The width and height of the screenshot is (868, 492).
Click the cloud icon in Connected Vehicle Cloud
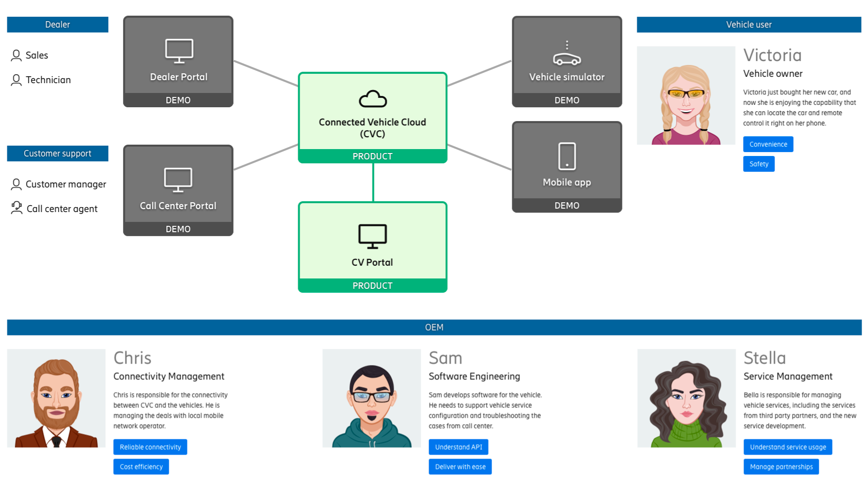click(x=372, y=99)
